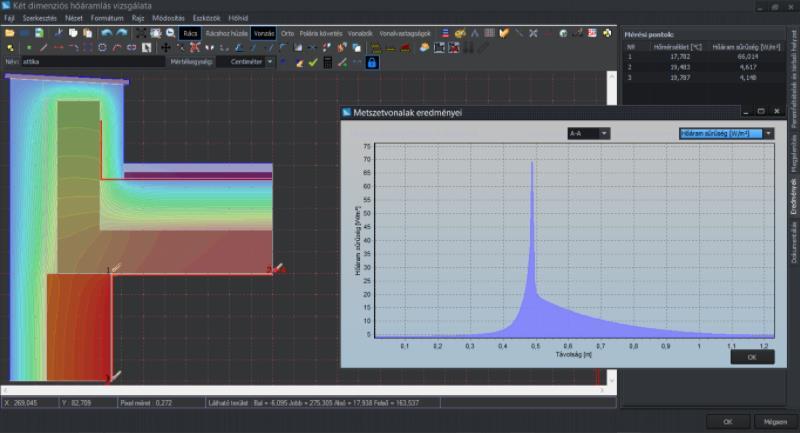This screenshot has width=800, height=433.
Task: Click the red-blue stacked layers icon
Action: (445, 33)
